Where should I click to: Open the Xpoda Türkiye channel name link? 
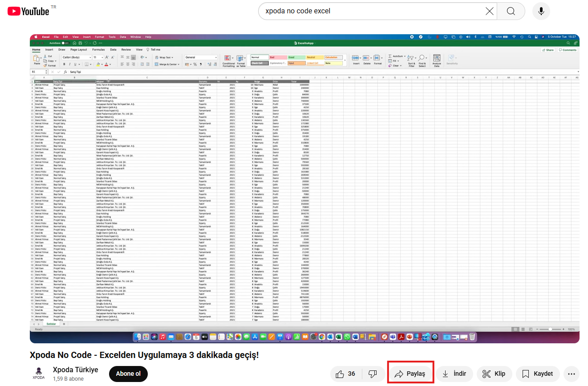point(76,370)
